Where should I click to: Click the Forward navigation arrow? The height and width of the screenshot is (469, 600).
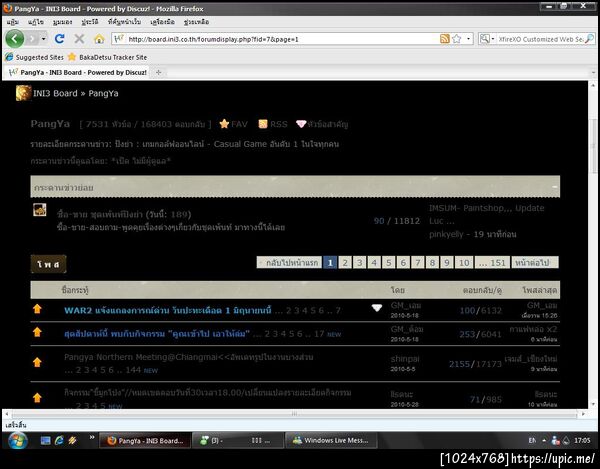coord(32,39)
